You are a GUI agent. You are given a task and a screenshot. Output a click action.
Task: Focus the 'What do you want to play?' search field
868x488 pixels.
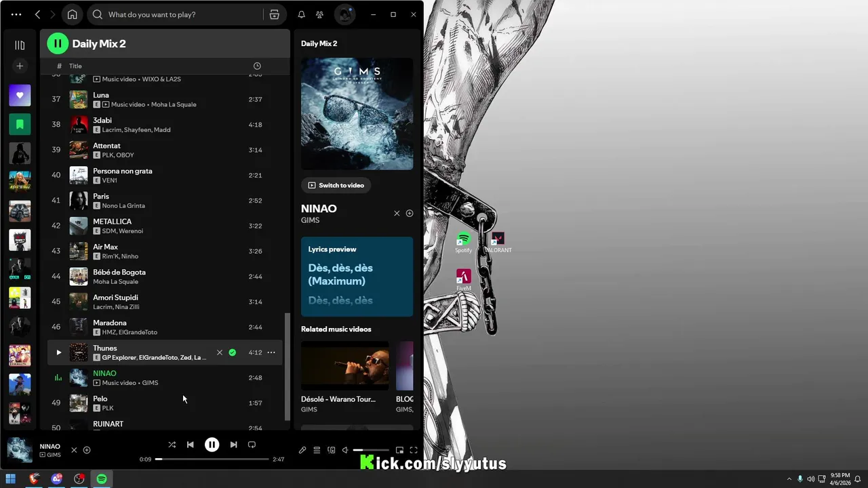tap(176, 14)
